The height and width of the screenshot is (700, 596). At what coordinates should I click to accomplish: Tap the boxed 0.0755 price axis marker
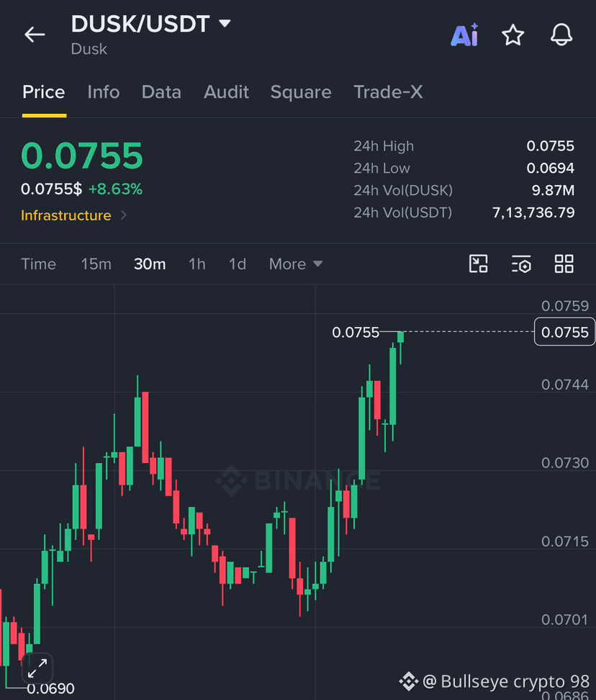(x=564, y=332)
